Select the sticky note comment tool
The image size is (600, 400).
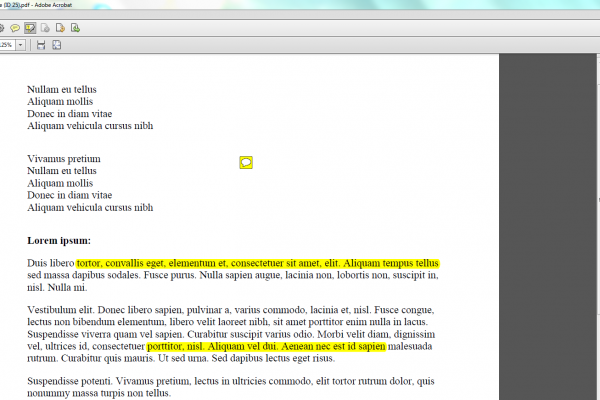(x=15, y=27)
